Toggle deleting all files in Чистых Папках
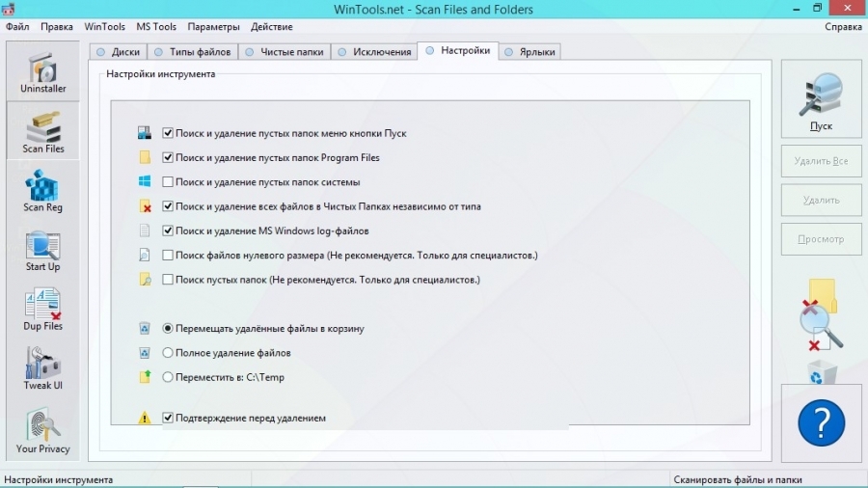 click(168, 206)
